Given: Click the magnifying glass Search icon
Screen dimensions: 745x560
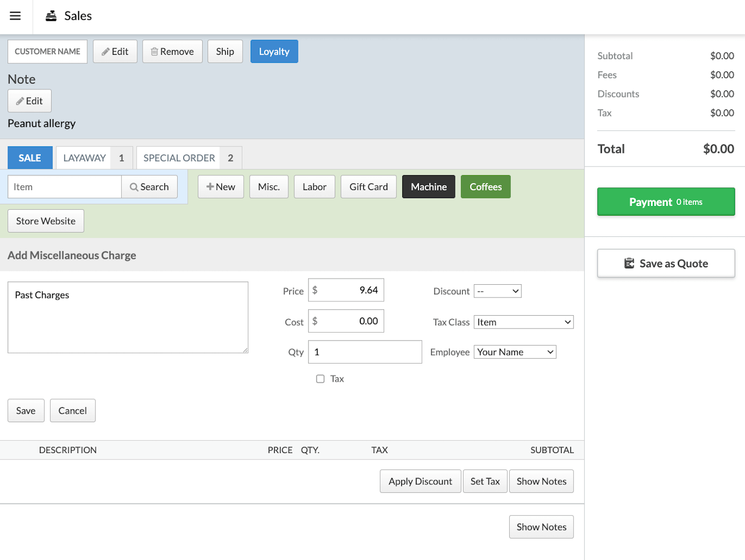Looking at the screenshot, I should (133, 187).
